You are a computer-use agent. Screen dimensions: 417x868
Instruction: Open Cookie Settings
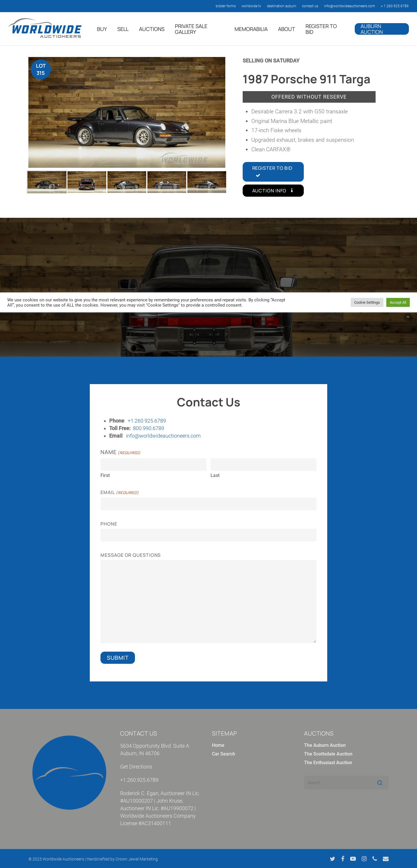(367, 302)
